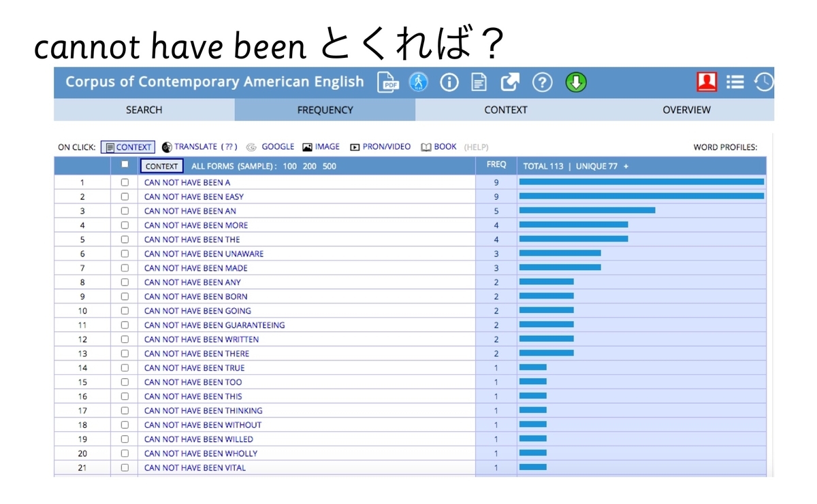Select CONTEXT on-click option

128,147
